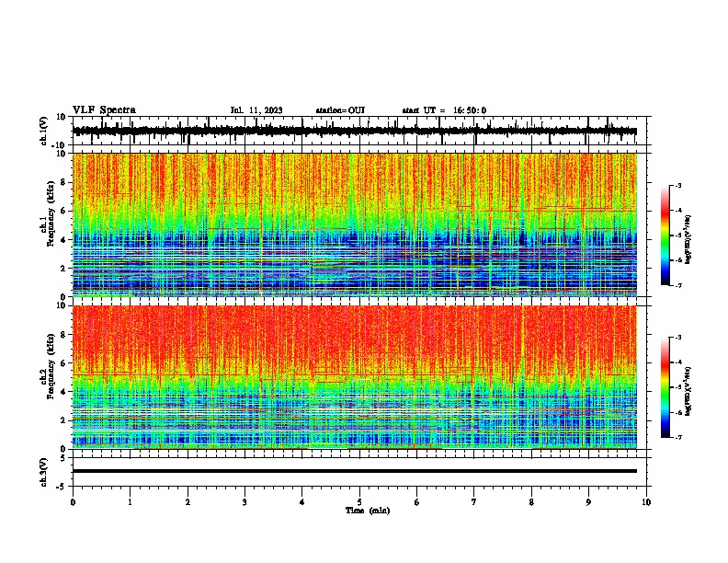
Task: Click ch.2 frequency tick label "4"
Action: pyautogui.click(x=63, y=392)
